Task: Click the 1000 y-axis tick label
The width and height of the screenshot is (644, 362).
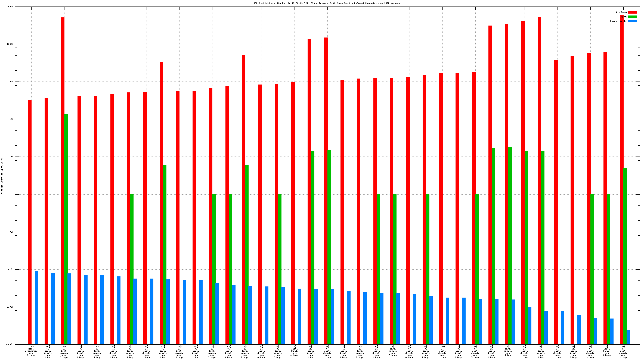Action: (11, 82)
